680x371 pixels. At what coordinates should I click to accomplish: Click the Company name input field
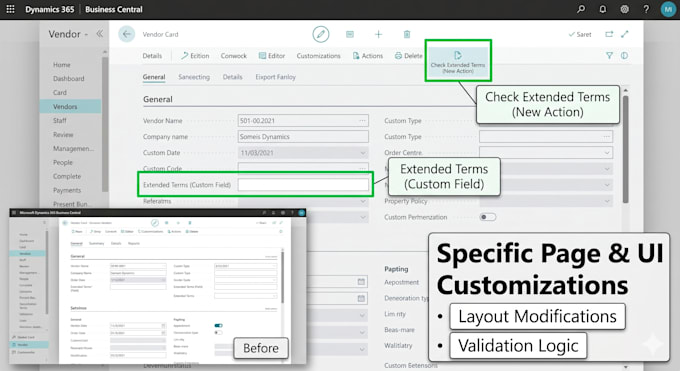point(303,137)
